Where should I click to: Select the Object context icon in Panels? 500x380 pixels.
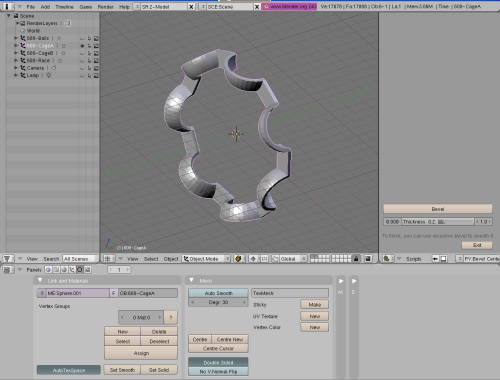click(x=72, y=270)
